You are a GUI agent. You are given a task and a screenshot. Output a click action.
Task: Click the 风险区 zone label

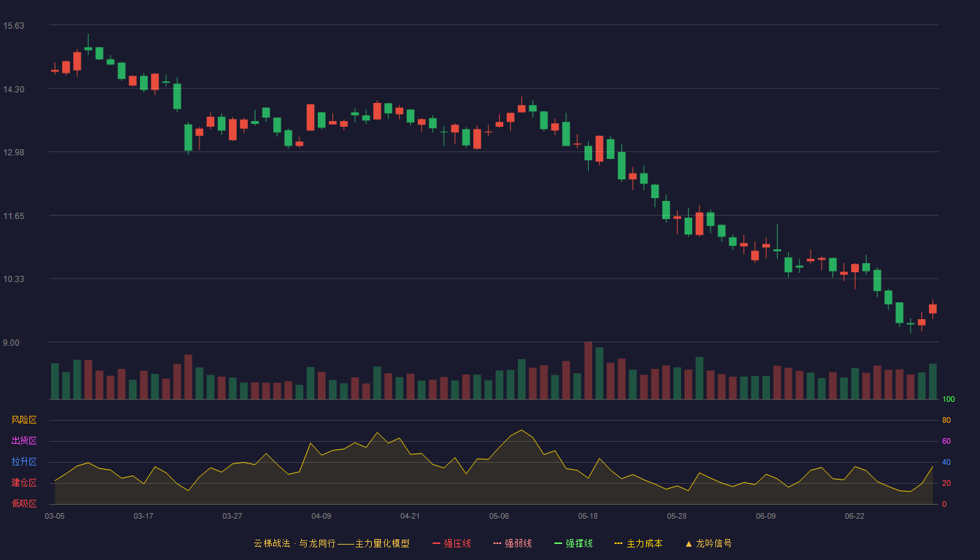[24, 420]
